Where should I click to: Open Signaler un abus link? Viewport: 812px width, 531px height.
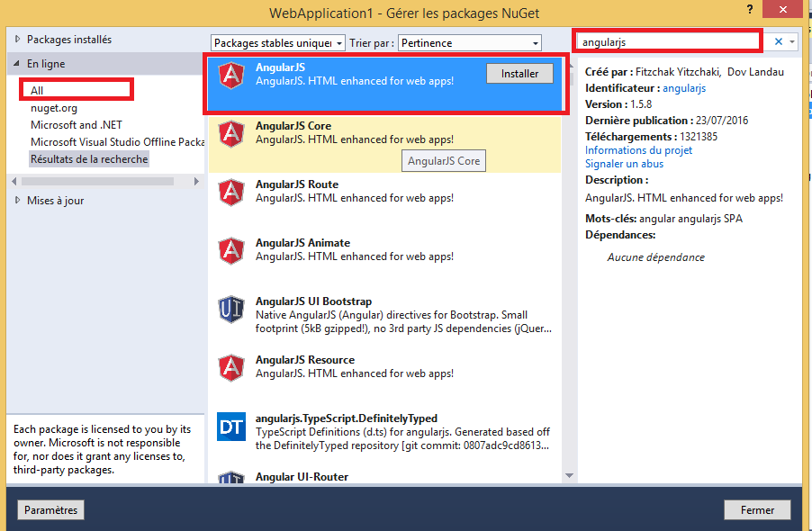coord(624,164)
